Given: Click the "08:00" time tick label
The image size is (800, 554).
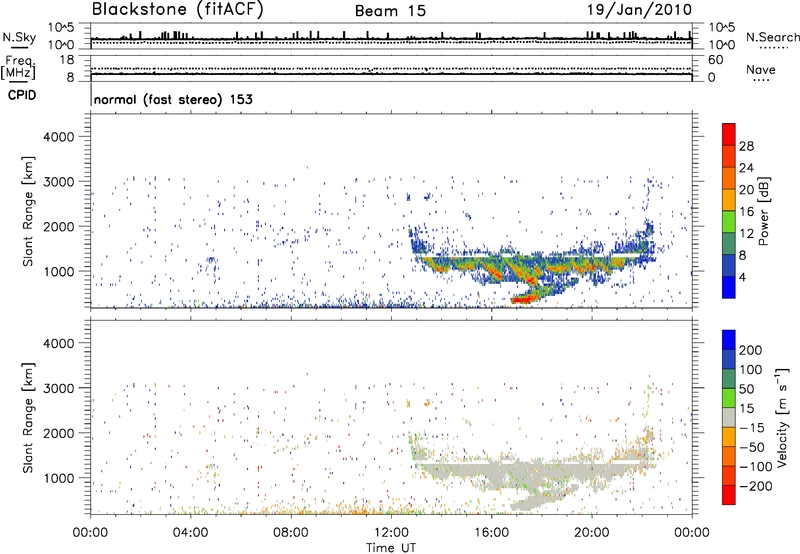Looking at the screenshot, I should coord(291,533).
